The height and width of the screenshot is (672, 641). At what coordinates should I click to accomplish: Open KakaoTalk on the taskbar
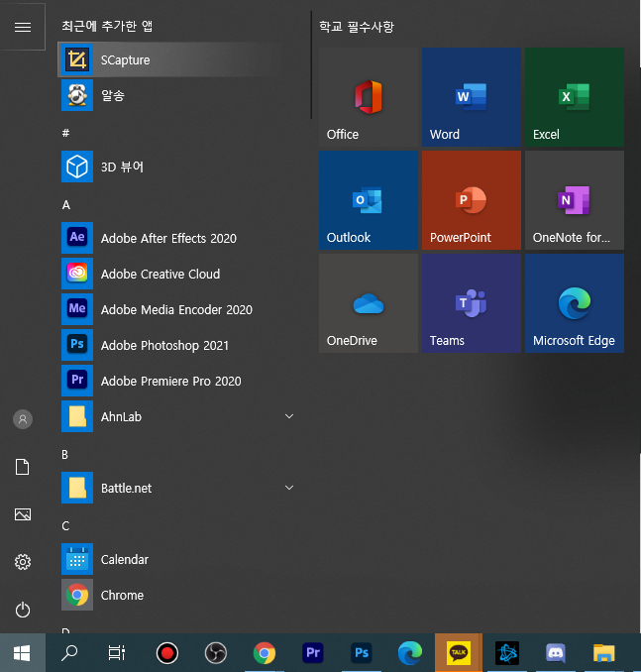click(x=459, y=653)
